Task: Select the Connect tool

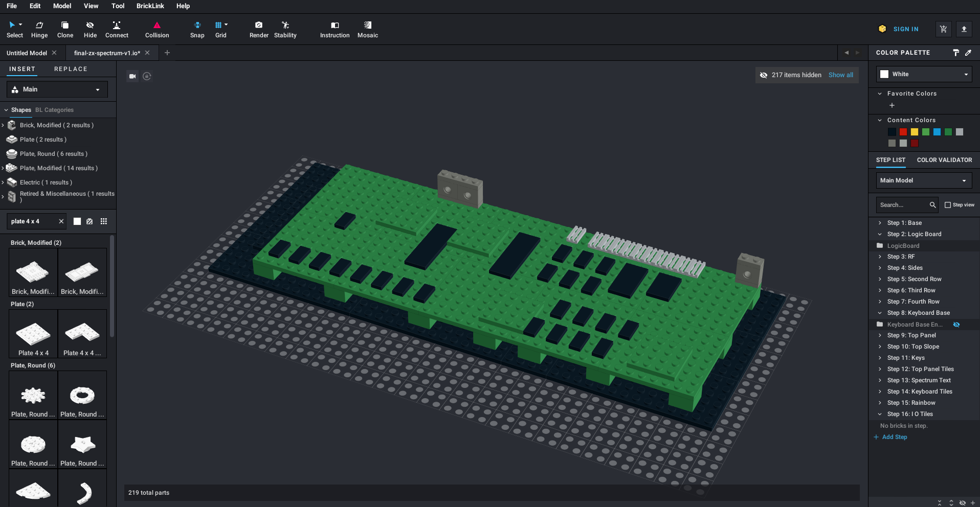Action: (x=117, y=29)
